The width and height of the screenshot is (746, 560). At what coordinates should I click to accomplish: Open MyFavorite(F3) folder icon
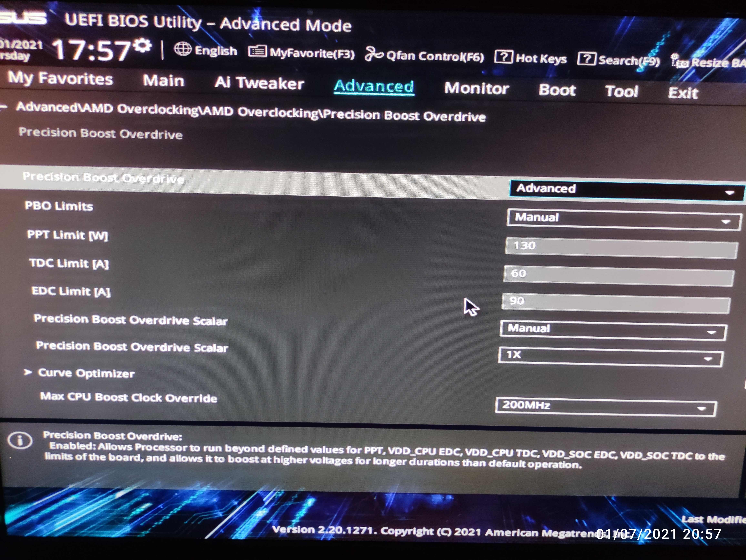tap(257, 52)
